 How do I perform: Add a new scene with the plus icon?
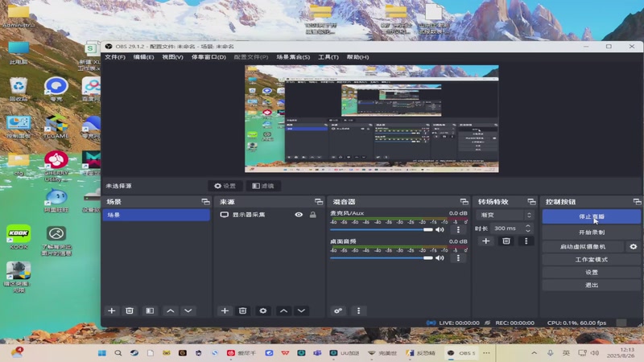click(x=111, y=311)
